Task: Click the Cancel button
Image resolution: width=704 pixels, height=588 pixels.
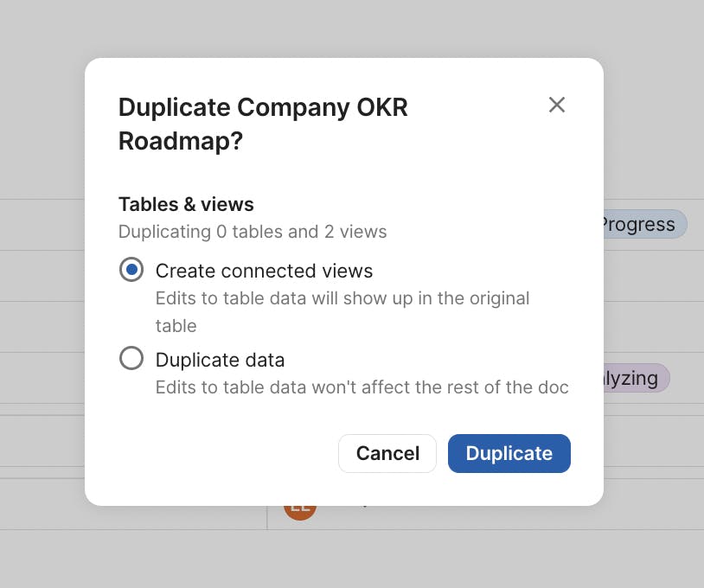Action: (x=387, y=453)
